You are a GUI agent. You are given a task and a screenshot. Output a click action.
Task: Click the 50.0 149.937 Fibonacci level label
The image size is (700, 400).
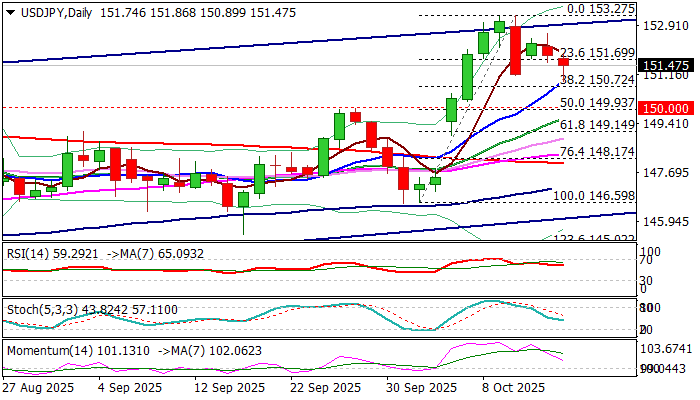pyautogui.click(x=596, y=102)
